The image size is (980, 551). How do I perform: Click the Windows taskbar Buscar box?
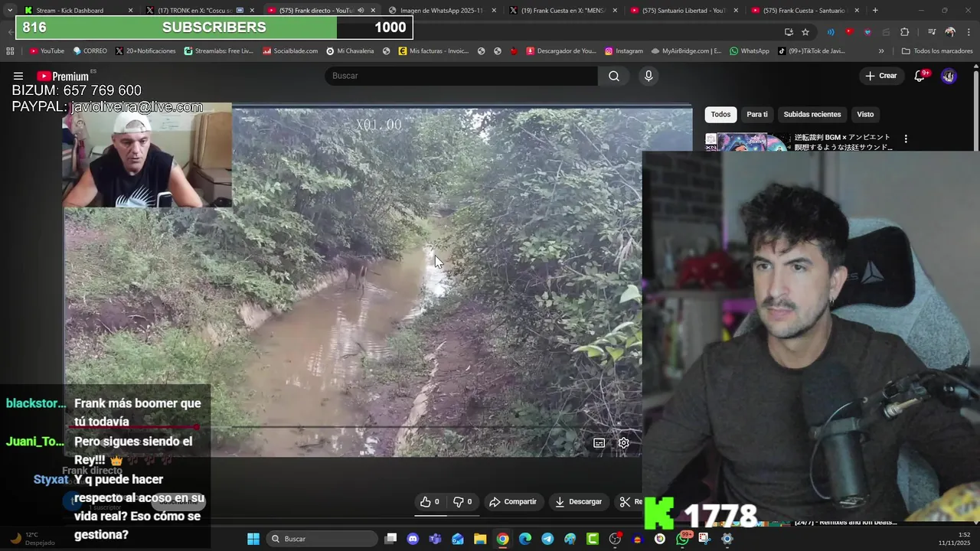(x=322, y=539)
